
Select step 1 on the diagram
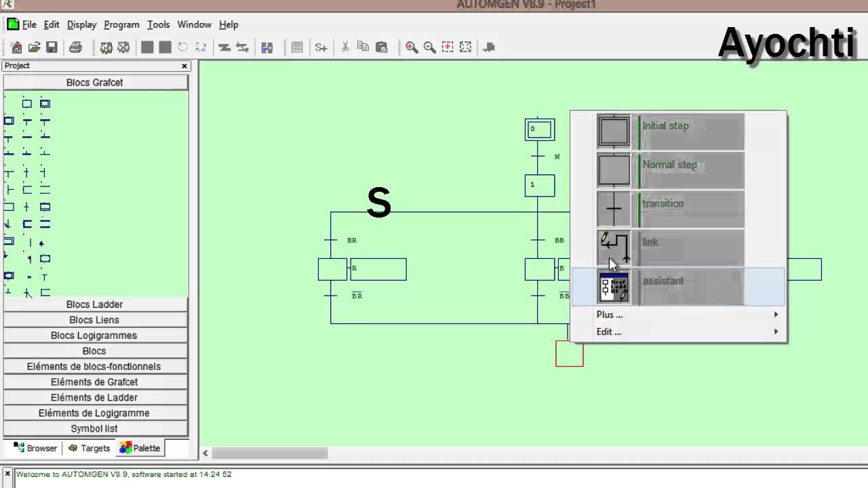(540, 186)
